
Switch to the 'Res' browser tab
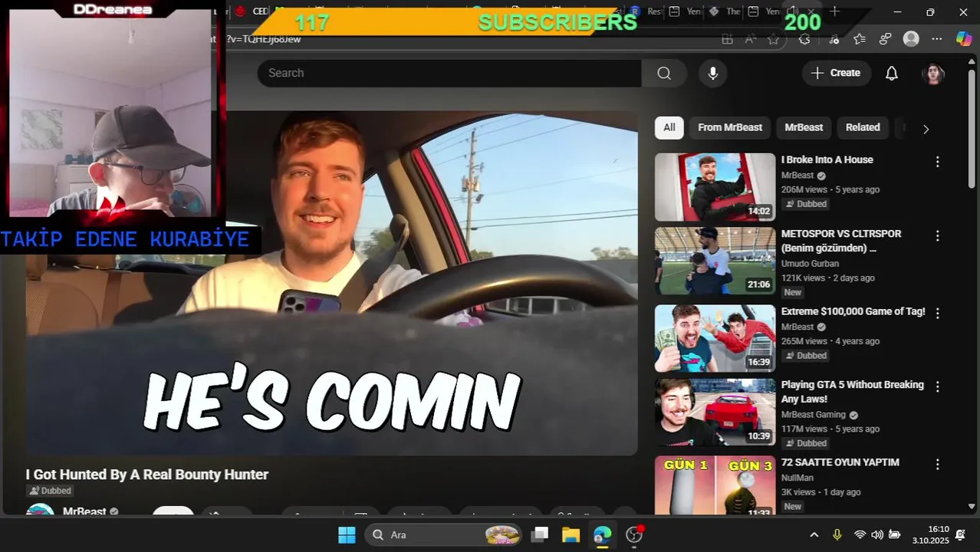[646, 11]
